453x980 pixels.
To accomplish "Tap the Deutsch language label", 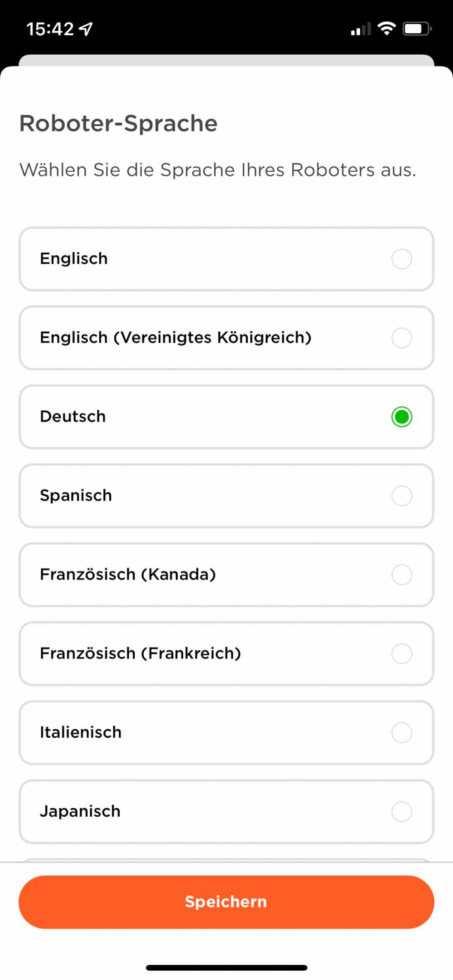I will pos(73,417).
